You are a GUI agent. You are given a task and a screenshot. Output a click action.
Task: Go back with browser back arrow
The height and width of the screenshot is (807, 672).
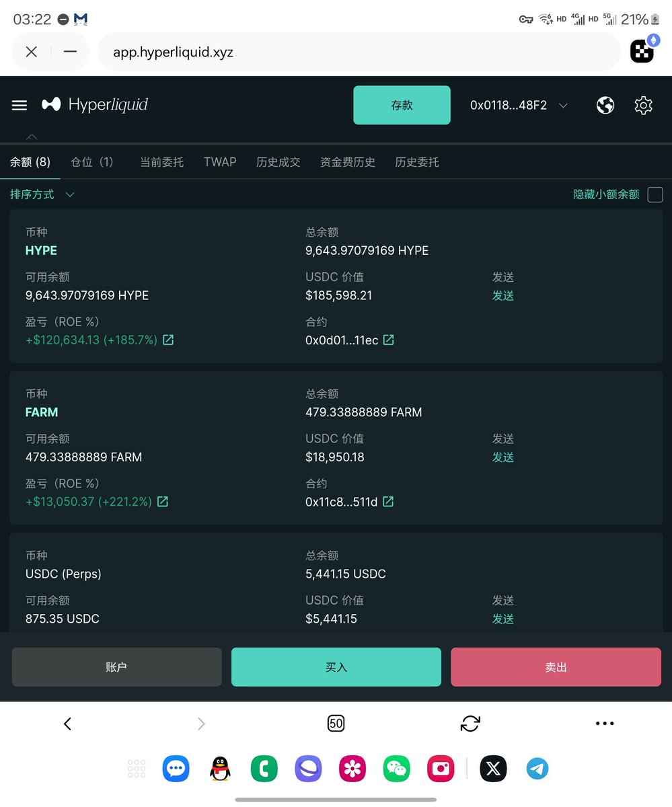pos(67,724)
